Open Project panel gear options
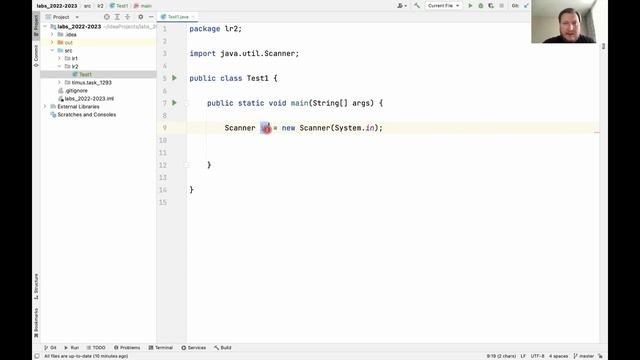 (x=140, y=17)
